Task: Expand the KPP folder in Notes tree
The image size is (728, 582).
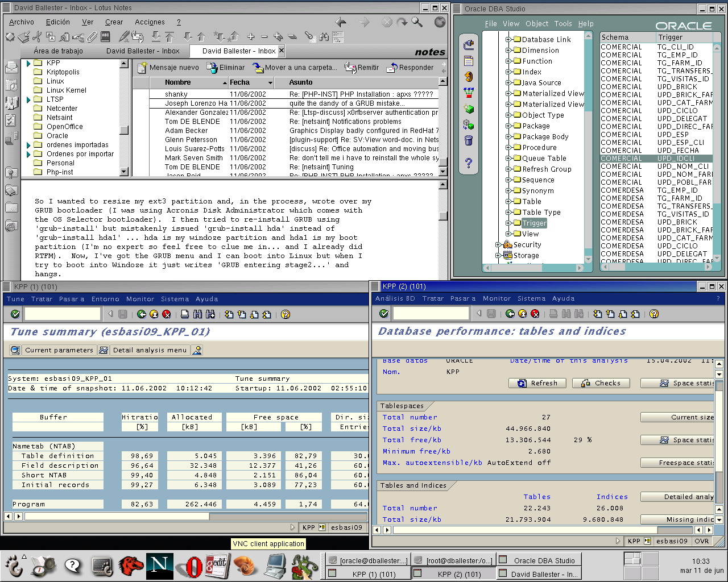Action: point(28,63)
